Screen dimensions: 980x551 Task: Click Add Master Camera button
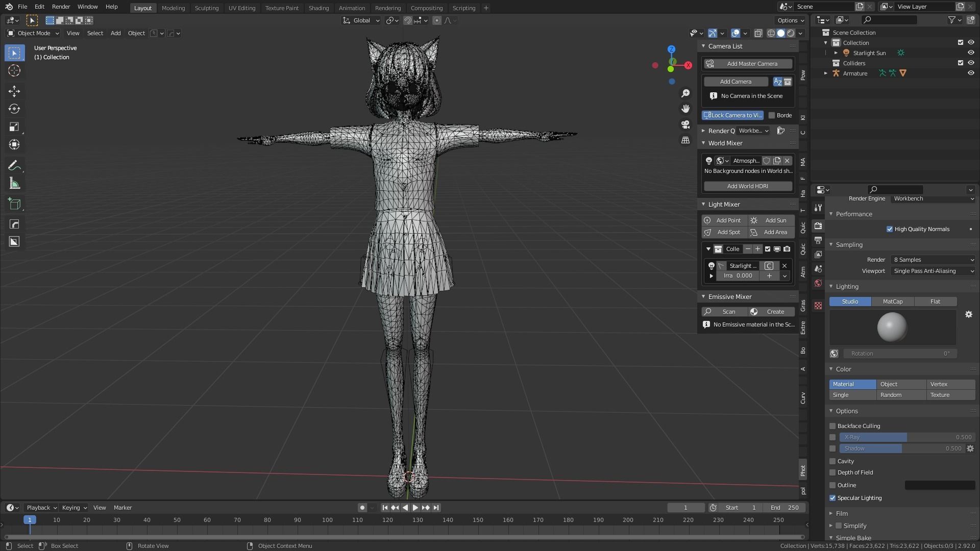coord(748,64)
